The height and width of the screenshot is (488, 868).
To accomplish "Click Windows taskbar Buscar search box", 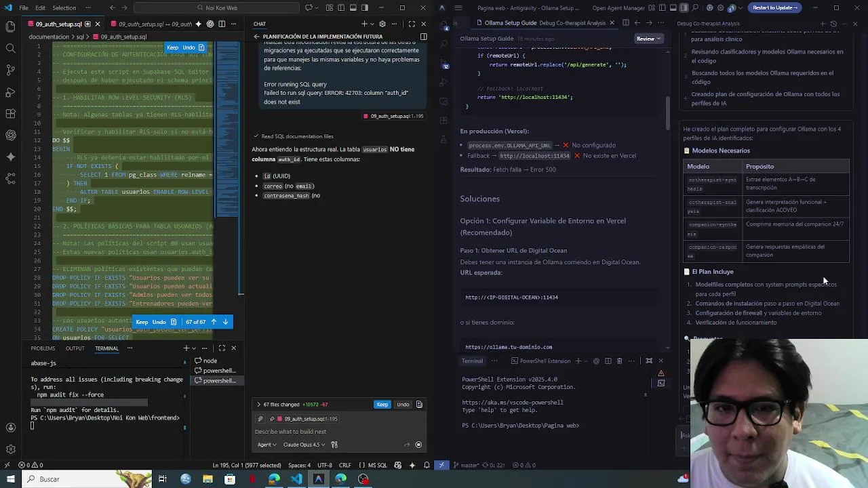I will (x=86, y=479).
